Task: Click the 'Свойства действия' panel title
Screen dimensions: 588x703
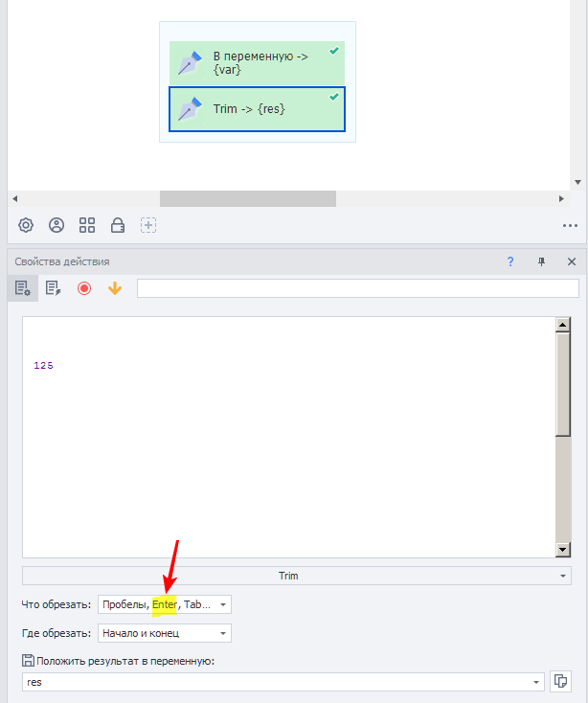Action: pos(62,261)
